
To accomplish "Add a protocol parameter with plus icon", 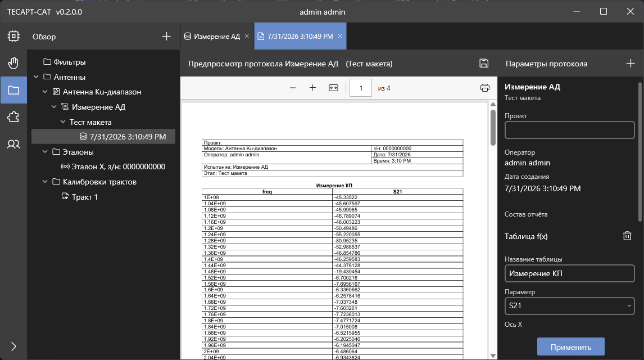I will click(x=631, y=64).
